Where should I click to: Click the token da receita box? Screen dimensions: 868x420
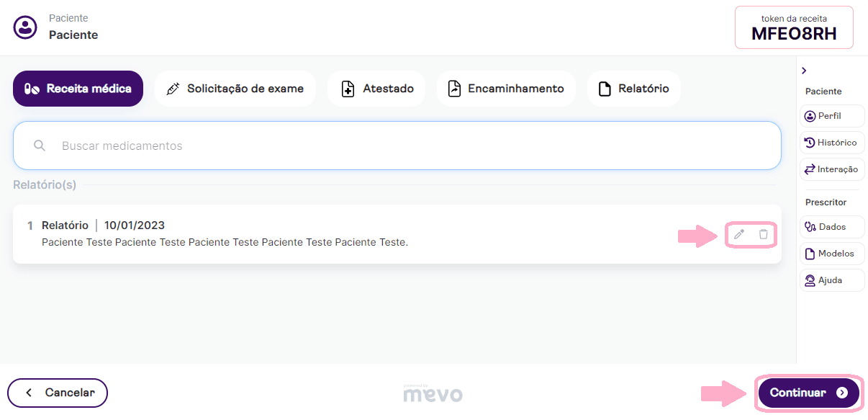793,27
